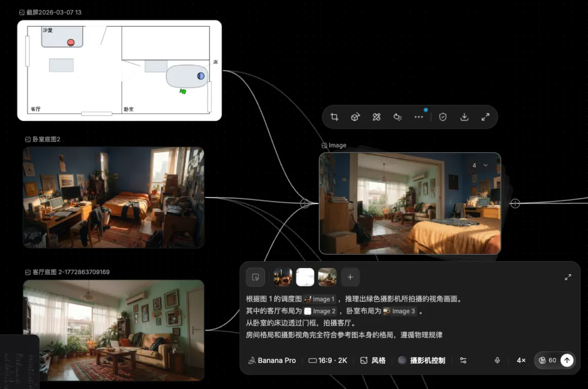
Task: Click the 60 credits indicator
Action: [x=548, y=361]
